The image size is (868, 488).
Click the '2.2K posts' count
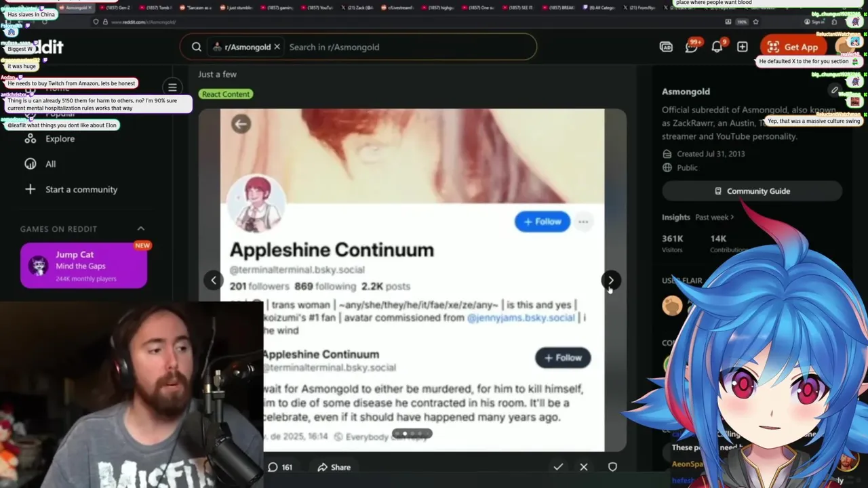point(386,286)
